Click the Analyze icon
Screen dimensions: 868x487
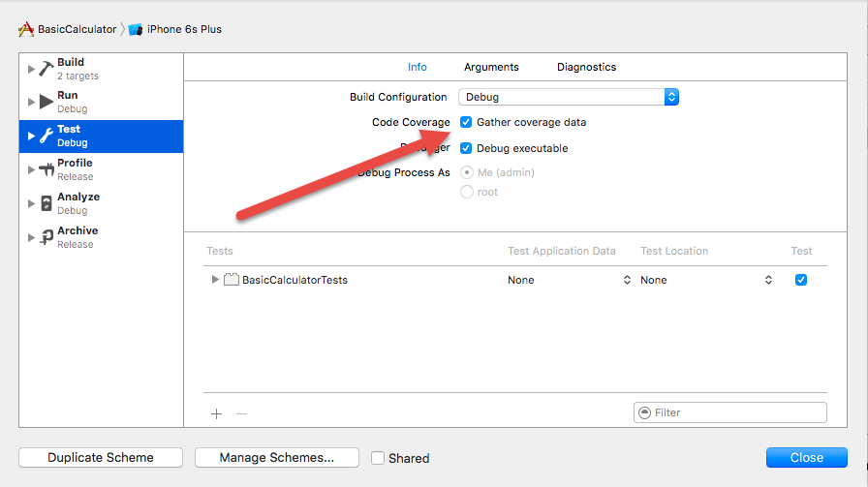click(x=46, y=203)
